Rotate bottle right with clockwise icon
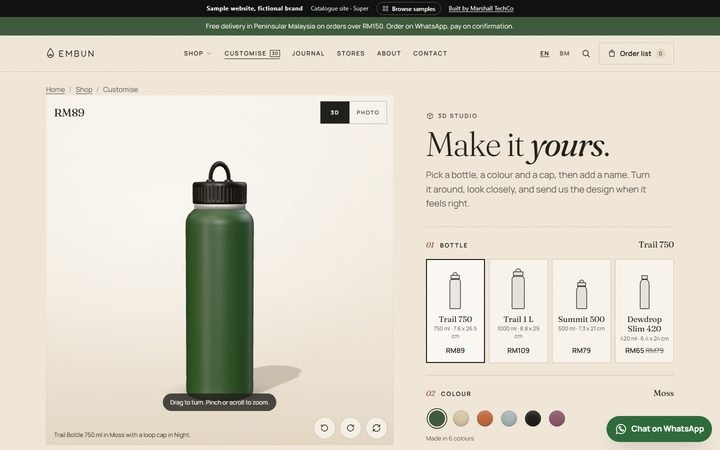 pos(350,428)
